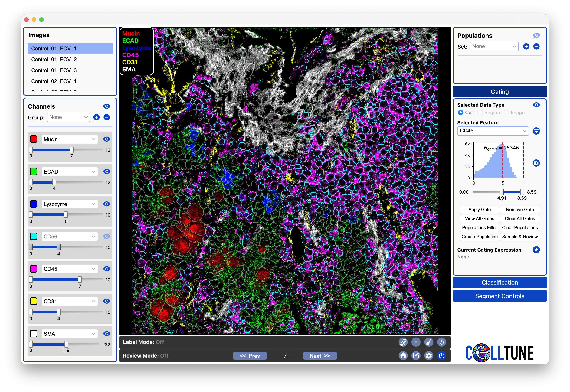Click the power icon in Review Mode bar
570x392 pixels.
coord(441,355)
